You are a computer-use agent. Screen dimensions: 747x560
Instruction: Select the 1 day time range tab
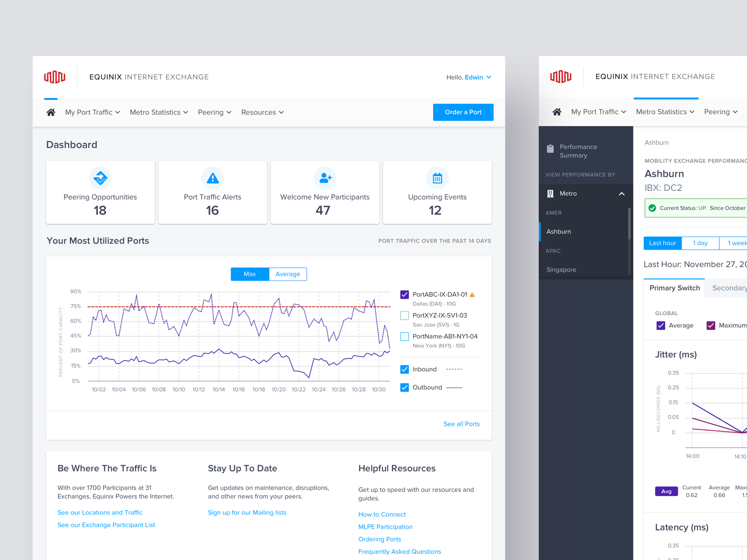[700, 243]
